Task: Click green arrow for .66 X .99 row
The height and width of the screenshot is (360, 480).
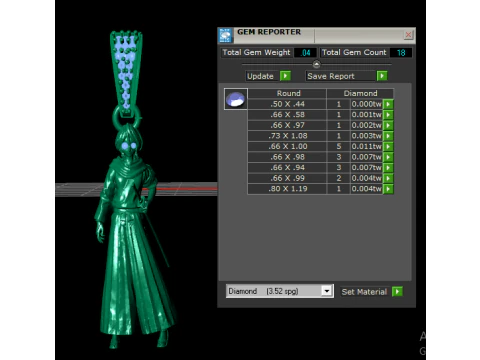Action: click(388, 178)
